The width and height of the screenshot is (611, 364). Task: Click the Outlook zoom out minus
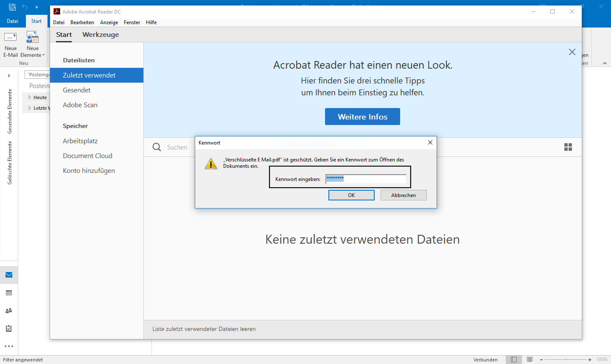pos(541,359)
